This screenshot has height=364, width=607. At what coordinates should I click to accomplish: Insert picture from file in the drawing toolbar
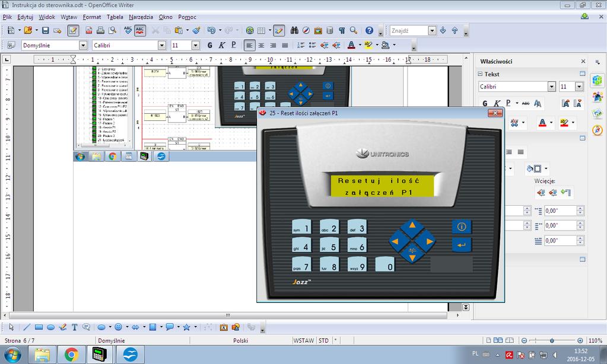[236, 327]
